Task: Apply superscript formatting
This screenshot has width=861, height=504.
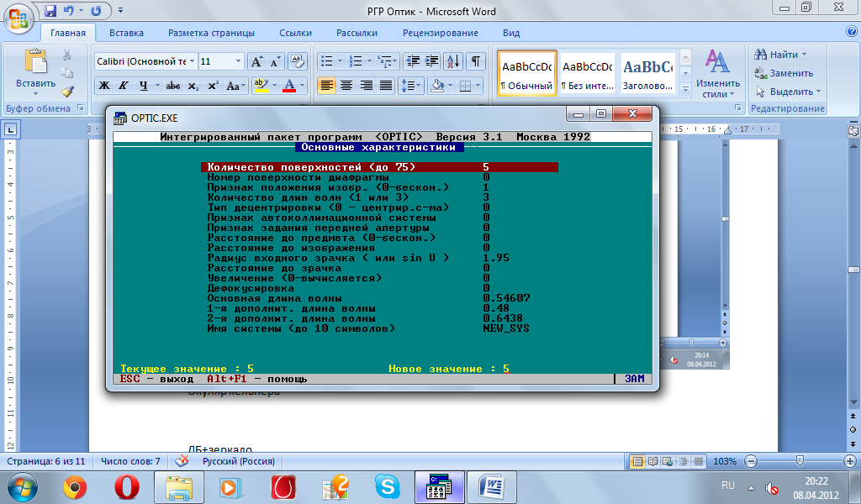Action: (213, 86)
